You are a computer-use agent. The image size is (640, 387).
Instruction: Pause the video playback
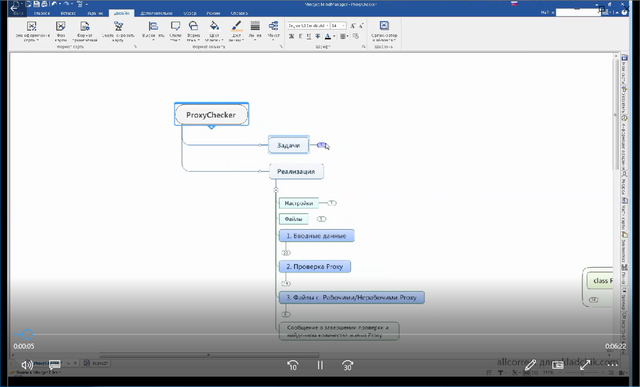click(x=320, y=365)
